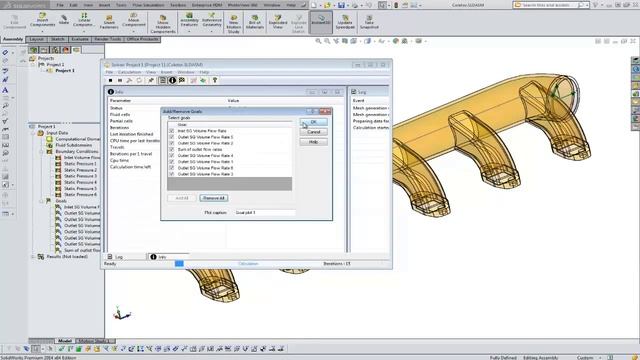
Task: Uncheck the Sum of outlet flow rates goal
Action: [171, 149]
